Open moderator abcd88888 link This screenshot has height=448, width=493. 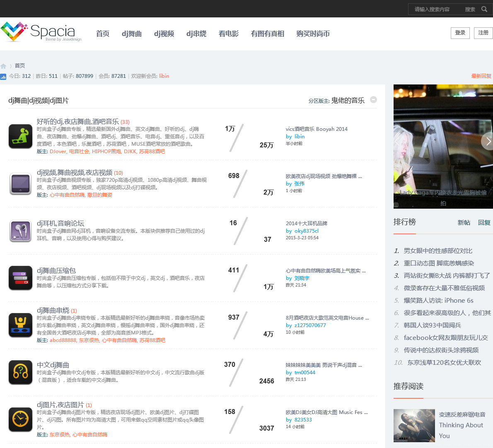click(x=63, y=340)
